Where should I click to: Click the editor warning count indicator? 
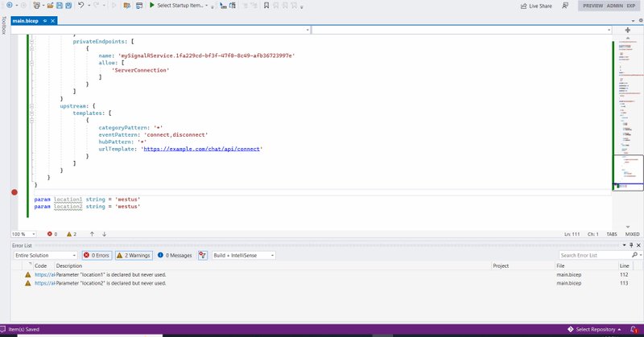[x=72, y=234]
